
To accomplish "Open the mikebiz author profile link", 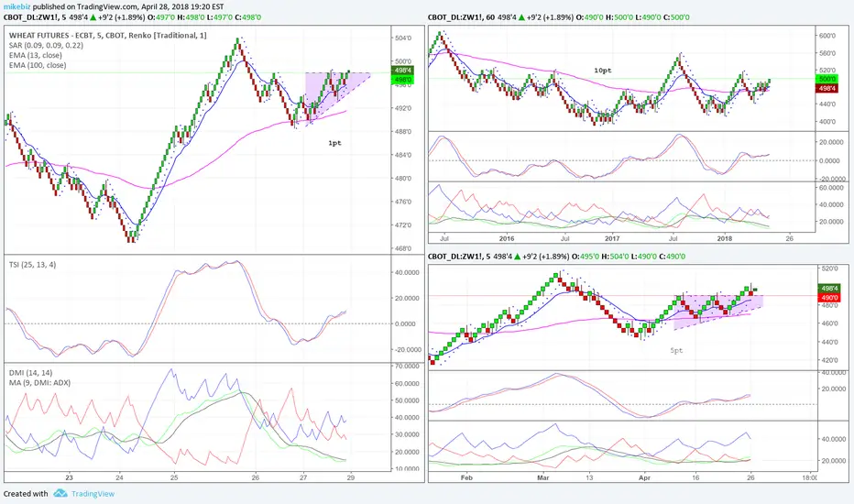I will pos(16,6).
